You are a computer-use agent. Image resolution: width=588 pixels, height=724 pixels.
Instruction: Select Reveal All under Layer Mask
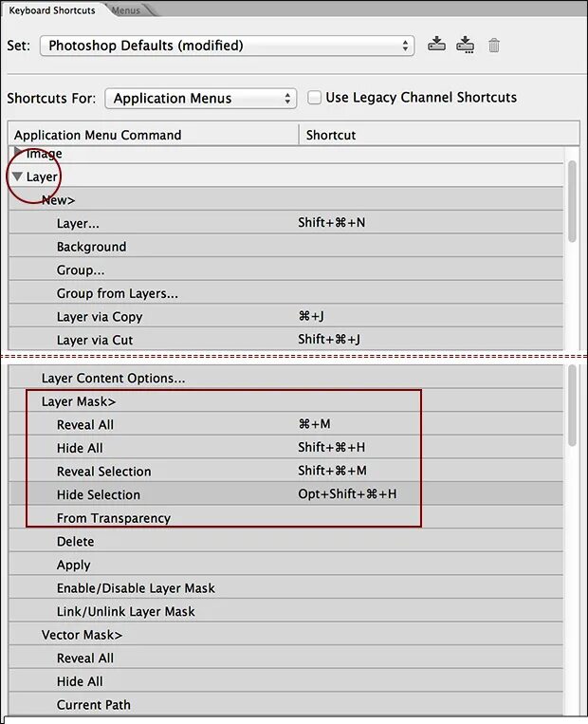coord(285,424)
